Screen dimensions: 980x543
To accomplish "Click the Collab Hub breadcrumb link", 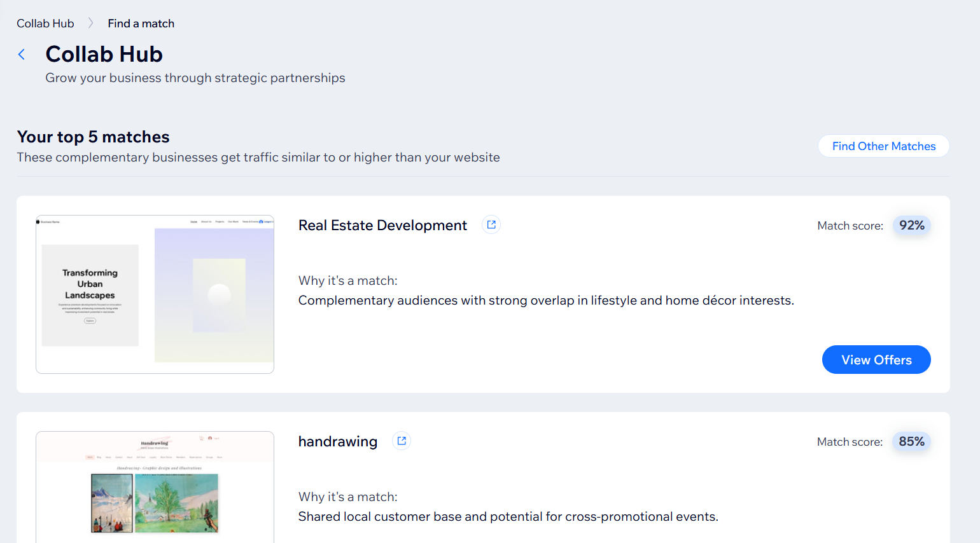I will pos(45,24).
